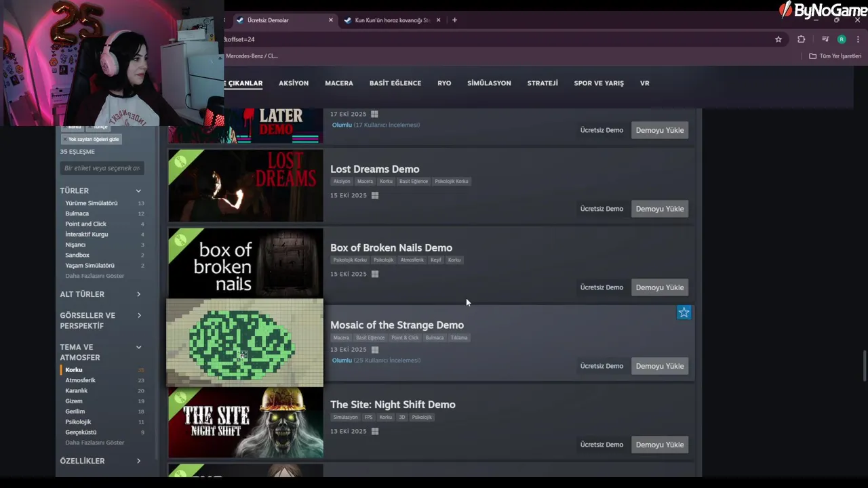Open a new browser tab with plus icon
This screenshot has width=868, height=488.
point(454,20)
